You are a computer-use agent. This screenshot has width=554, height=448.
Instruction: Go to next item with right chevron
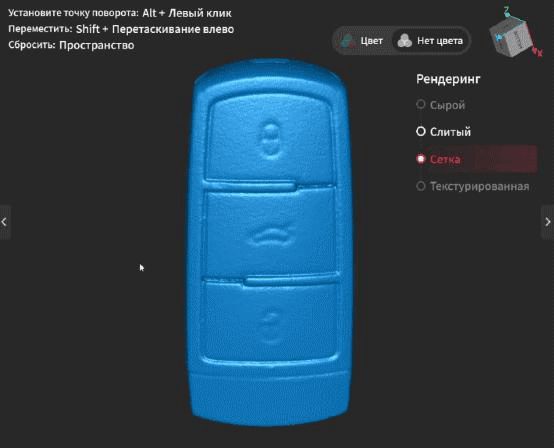(548, 222)
